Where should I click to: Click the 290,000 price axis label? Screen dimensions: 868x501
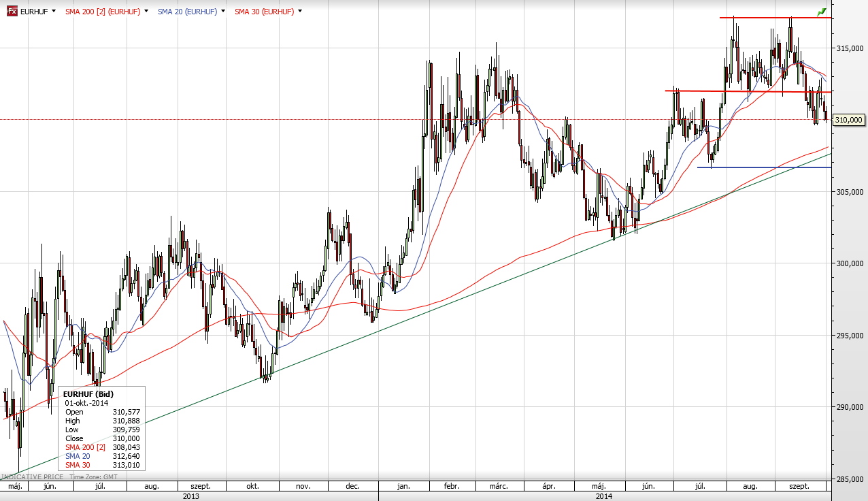tap(848, 407)
